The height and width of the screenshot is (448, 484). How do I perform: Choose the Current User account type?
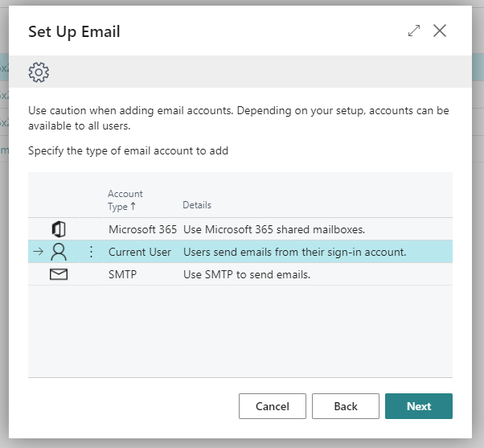(x=140, y=252)
